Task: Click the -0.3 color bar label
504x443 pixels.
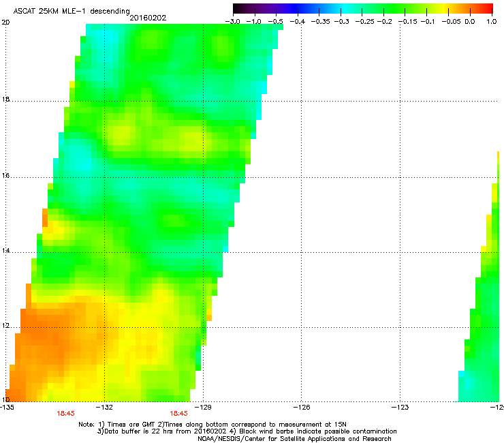Action: click(341, 22)
